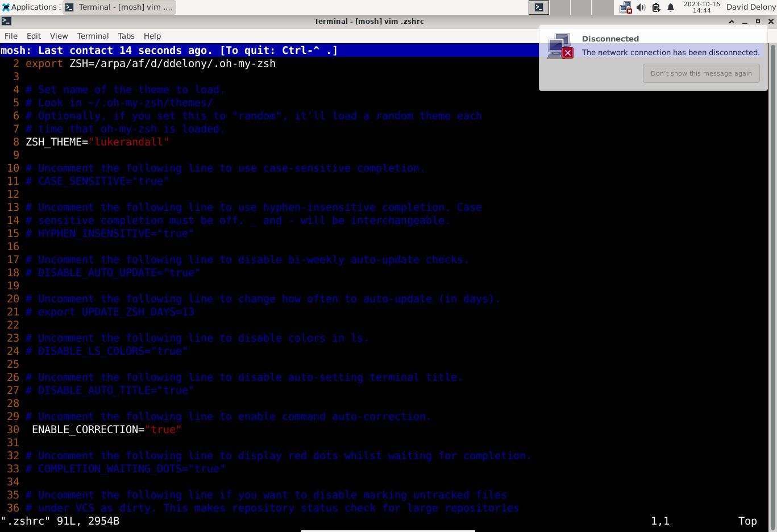Click the clipboard manager icon in the tray
Viewport: 777px width, 532px height.
[x=655, y=7]
